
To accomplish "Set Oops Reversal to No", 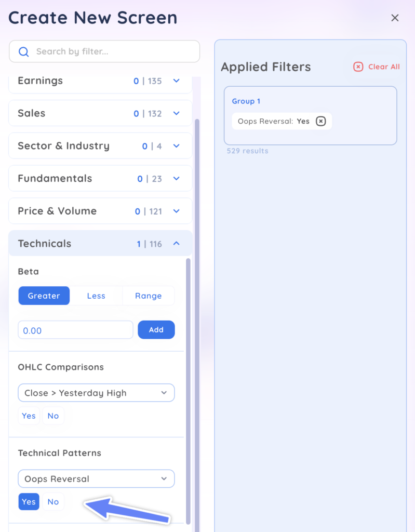I will [53, 501].
